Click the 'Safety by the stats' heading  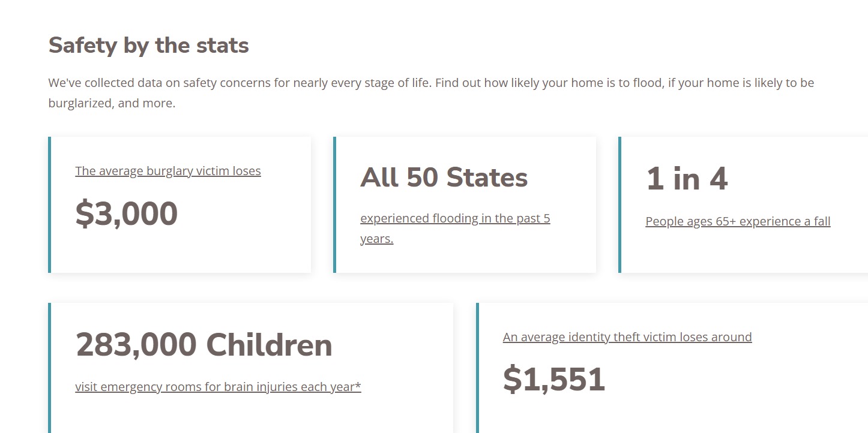pyautogui.click(x=149, y=45)
